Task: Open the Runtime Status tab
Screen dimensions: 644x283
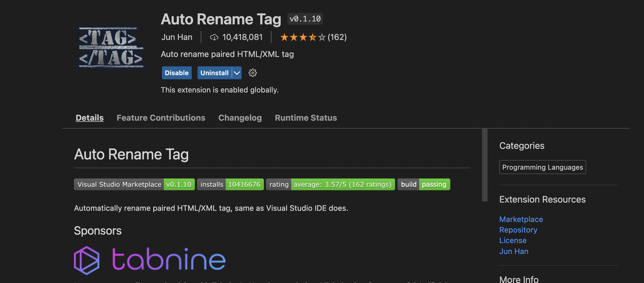Action: coord(306,118)
